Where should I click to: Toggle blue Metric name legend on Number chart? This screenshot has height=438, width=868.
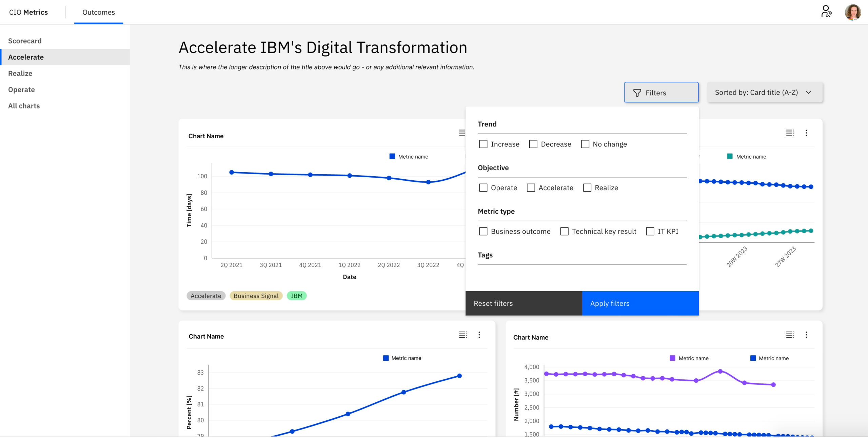click(753, 358)
